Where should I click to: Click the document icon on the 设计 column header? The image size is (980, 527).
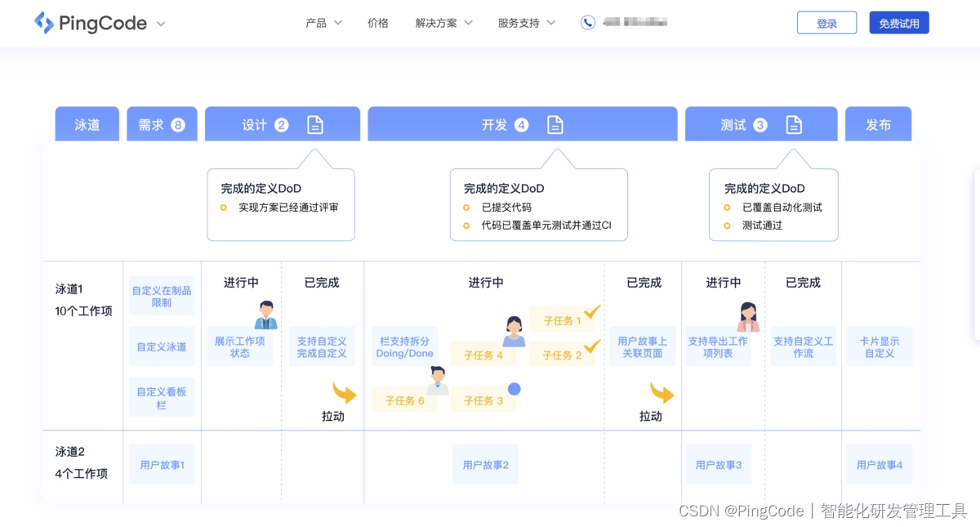coord(315,123)
